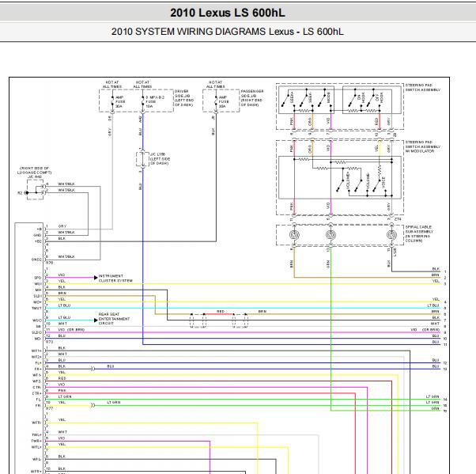This screenshot has width=476, height=474.
Task: Click the '+B2' terminal label
Action: coord(38,241)
